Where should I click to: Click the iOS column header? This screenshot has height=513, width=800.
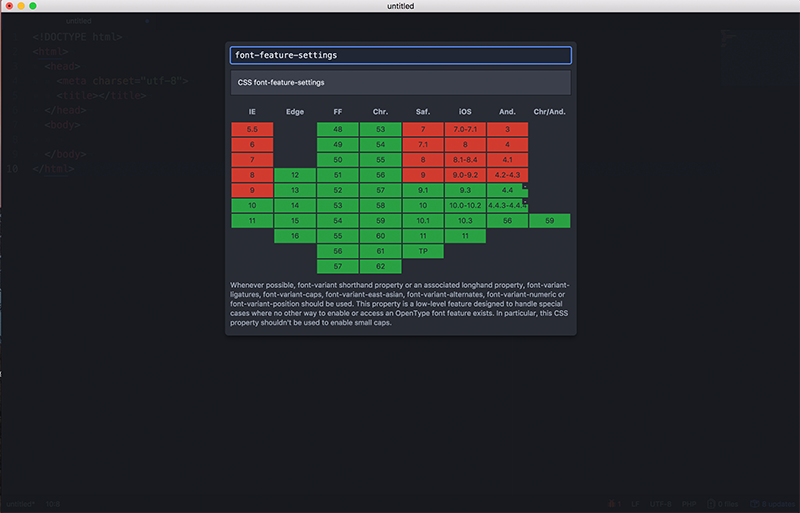pyautogui.click(x=465, y=112)
